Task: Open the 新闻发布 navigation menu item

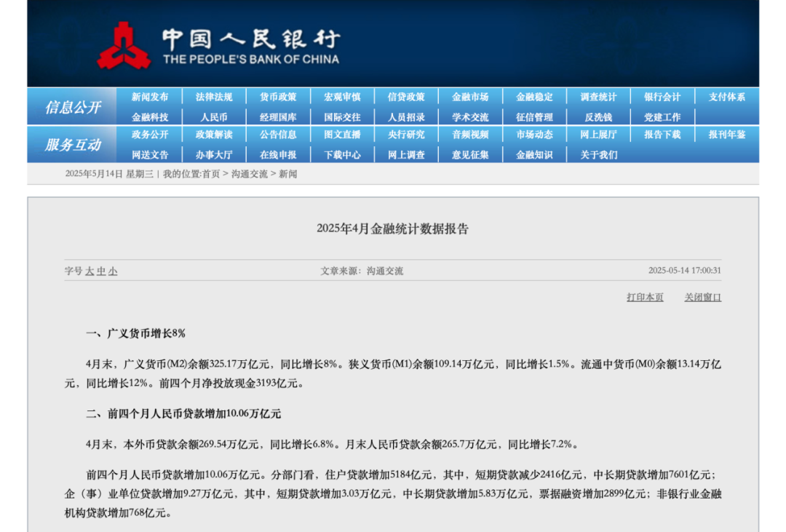Action: pyautogui.click(x=150, y=97)
